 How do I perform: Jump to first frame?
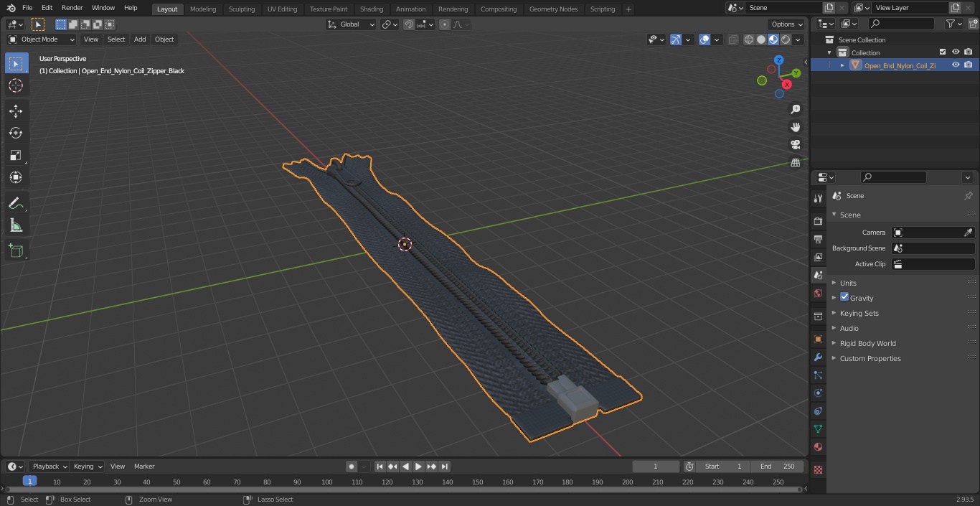[x=380, y=467]
